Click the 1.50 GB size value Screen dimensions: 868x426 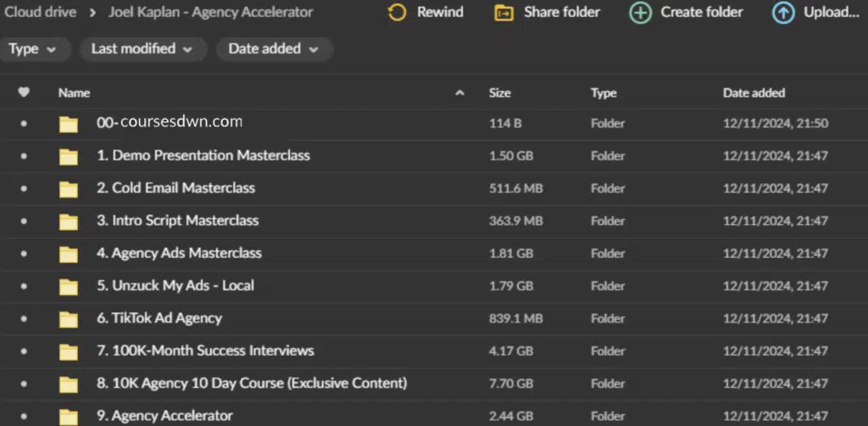511,157
